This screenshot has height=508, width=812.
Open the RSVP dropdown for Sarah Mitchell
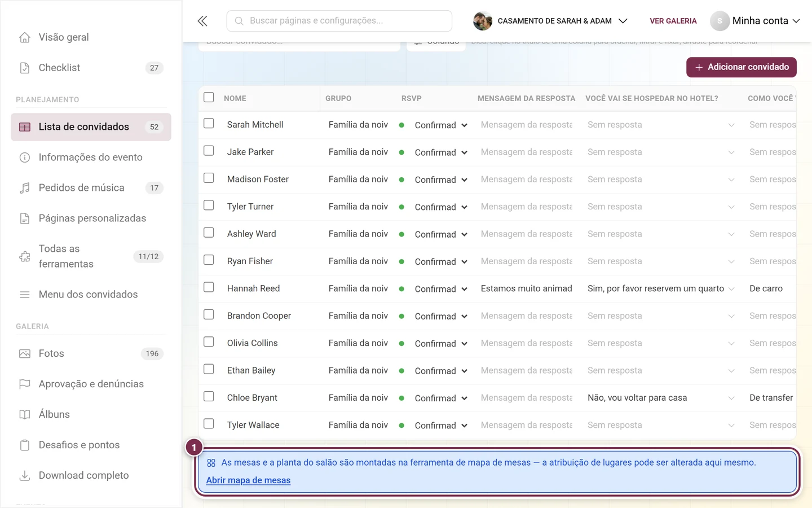441,125
